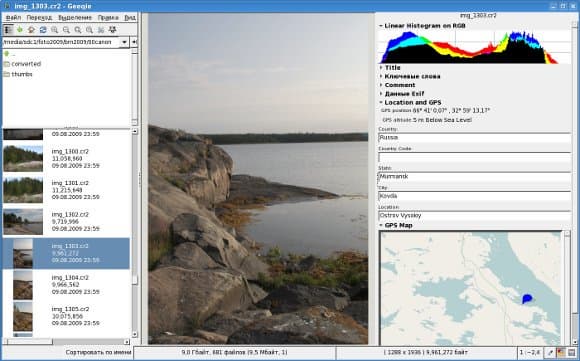
Task: Select the img_1304.cr2 thumbnail
Action: click(23, 284)
